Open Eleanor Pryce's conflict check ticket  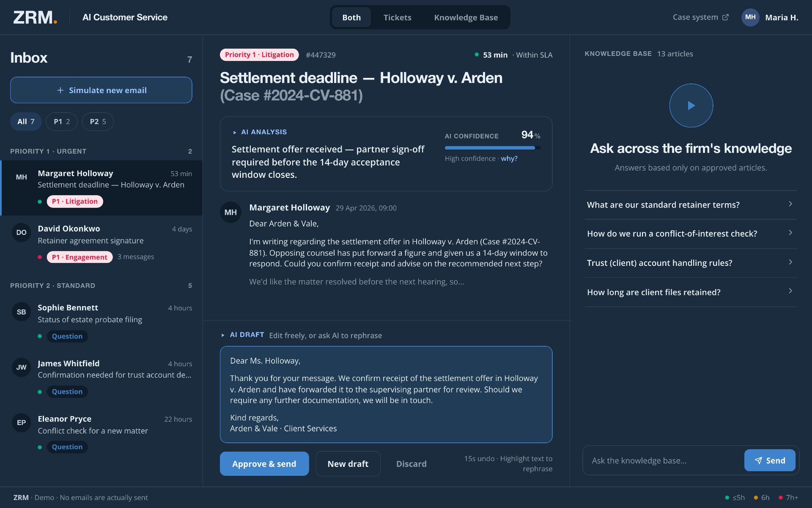pyautogui.click(x=102, y=433)
